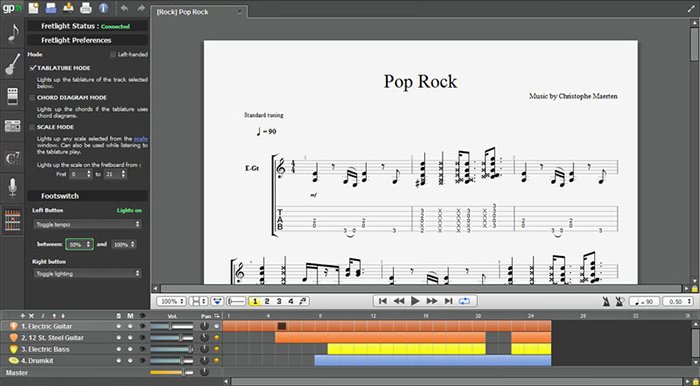Adjust Electric Bass pan knob
Viewport: 700px width, 386px height.
(x=204, y=349)
